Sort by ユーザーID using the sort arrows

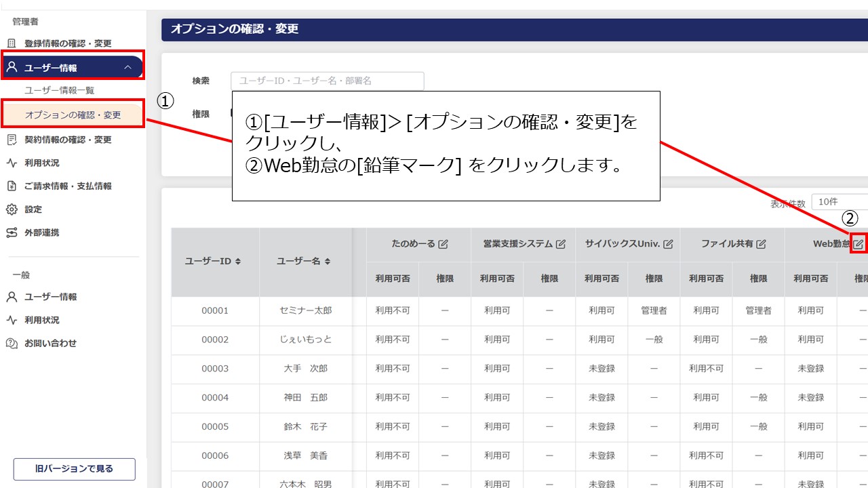238,262
